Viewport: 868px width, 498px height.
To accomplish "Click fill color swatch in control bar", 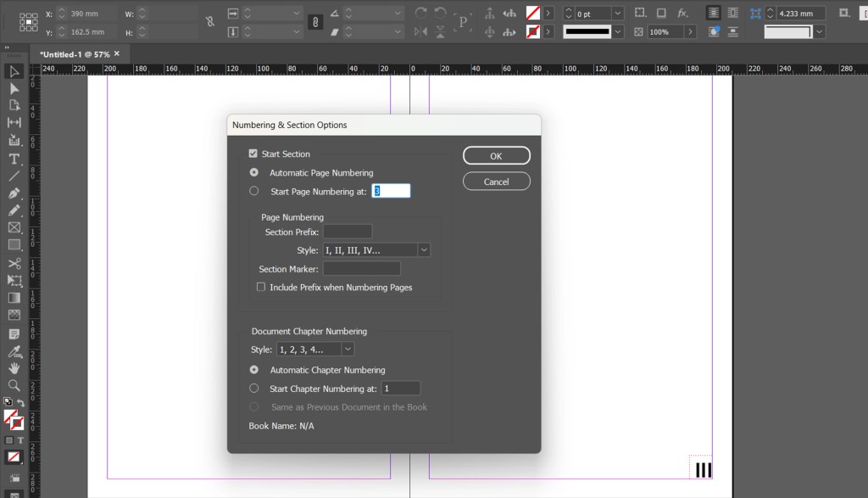I will tap(533, 13).
